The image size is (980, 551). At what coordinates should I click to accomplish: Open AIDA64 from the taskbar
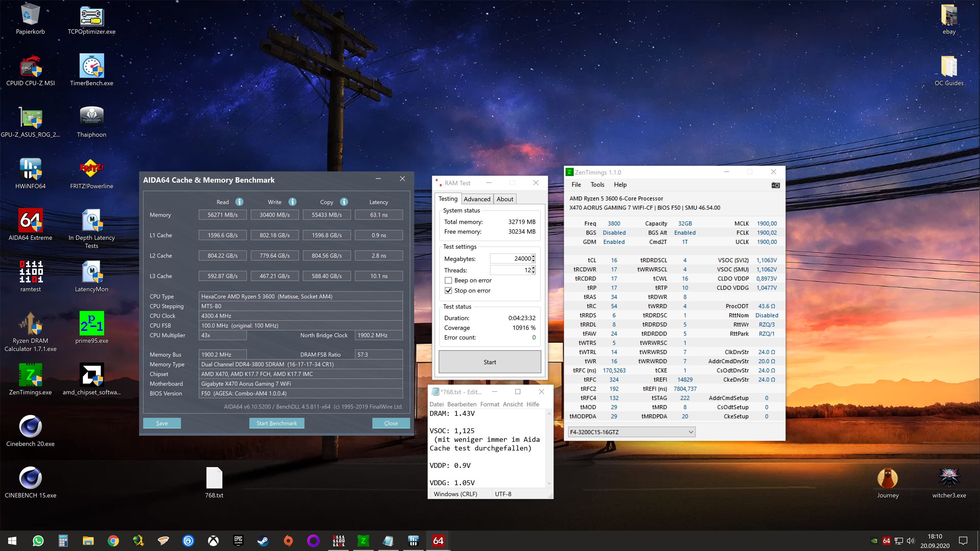[438, 540]
